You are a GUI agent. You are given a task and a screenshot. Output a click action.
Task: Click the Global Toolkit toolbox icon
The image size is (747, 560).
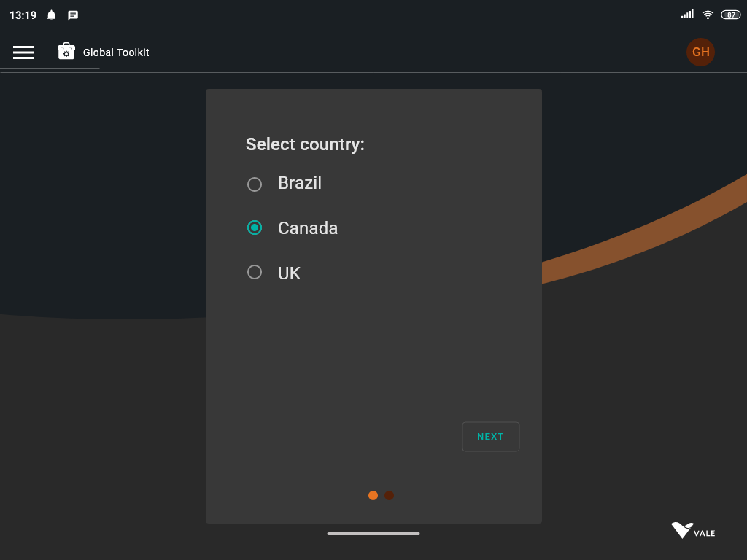pyautogui.click(x=66, y=52)
